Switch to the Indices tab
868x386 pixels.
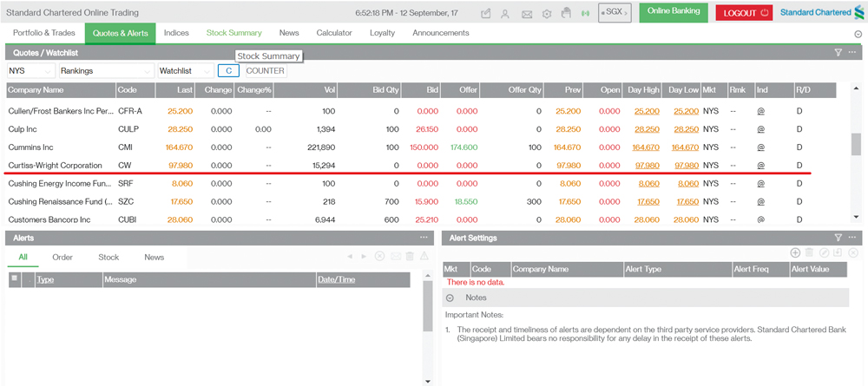pos(176,33)
